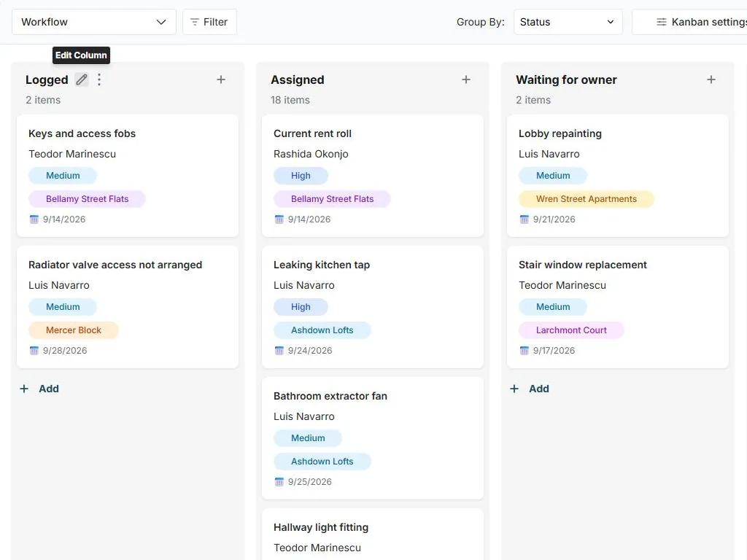The height and width of the screenshot is (560, 747).
Task: Click the Waiting for owner column title
Action: (566, 79)
